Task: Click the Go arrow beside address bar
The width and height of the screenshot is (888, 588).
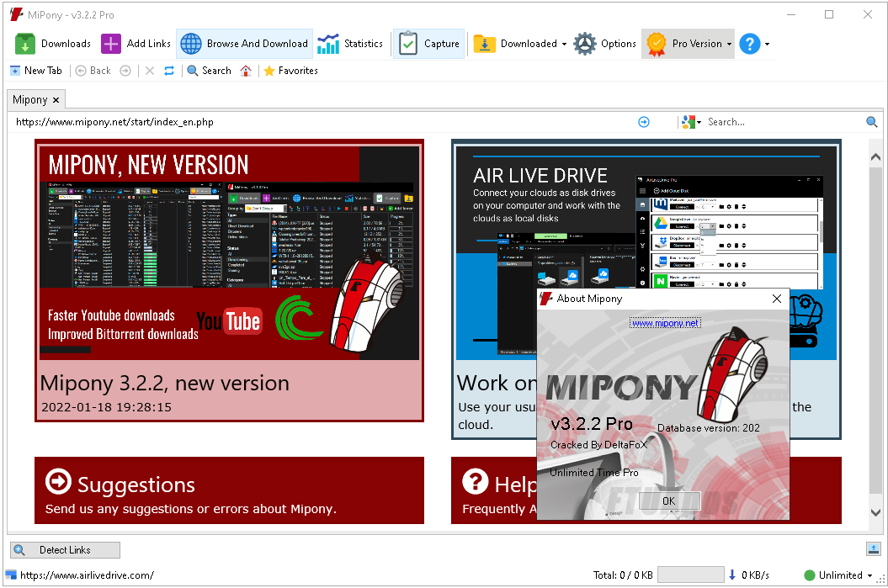Action: click(644, 122)
